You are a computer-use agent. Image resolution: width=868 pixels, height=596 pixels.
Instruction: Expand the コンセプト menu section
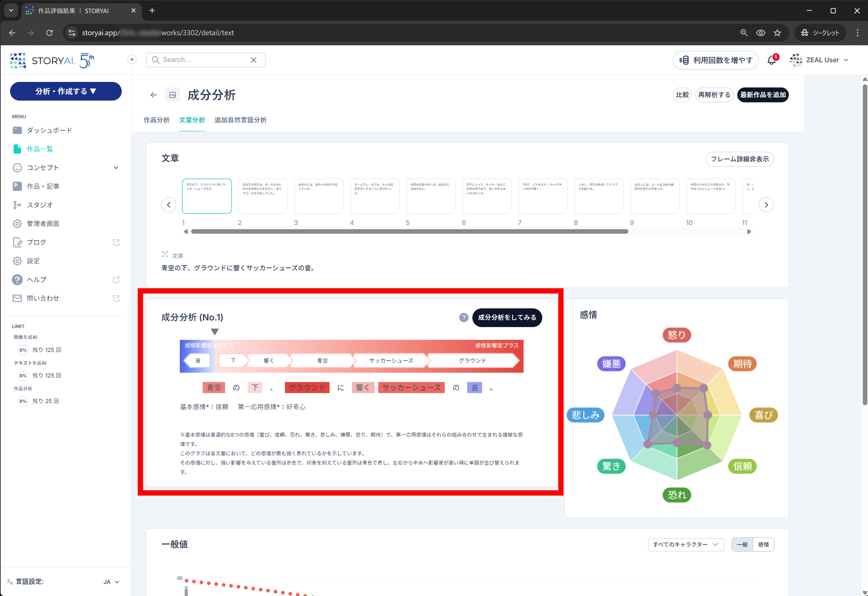[66, 168]
